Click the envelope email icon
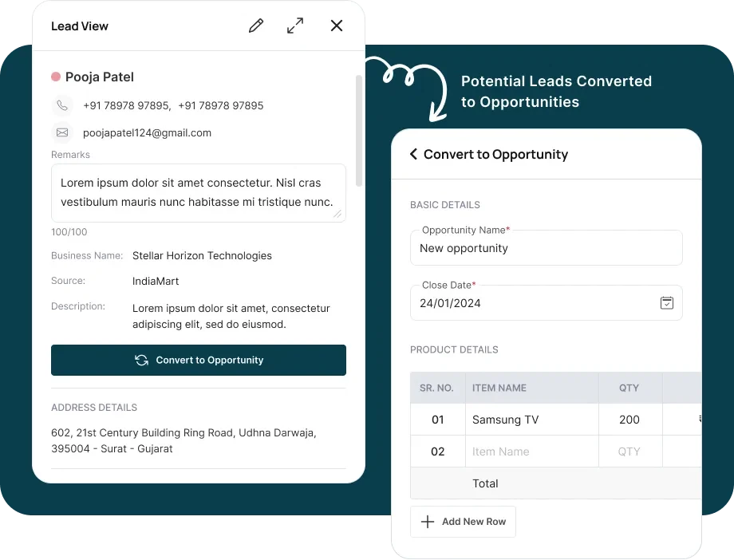 point(62,132)
